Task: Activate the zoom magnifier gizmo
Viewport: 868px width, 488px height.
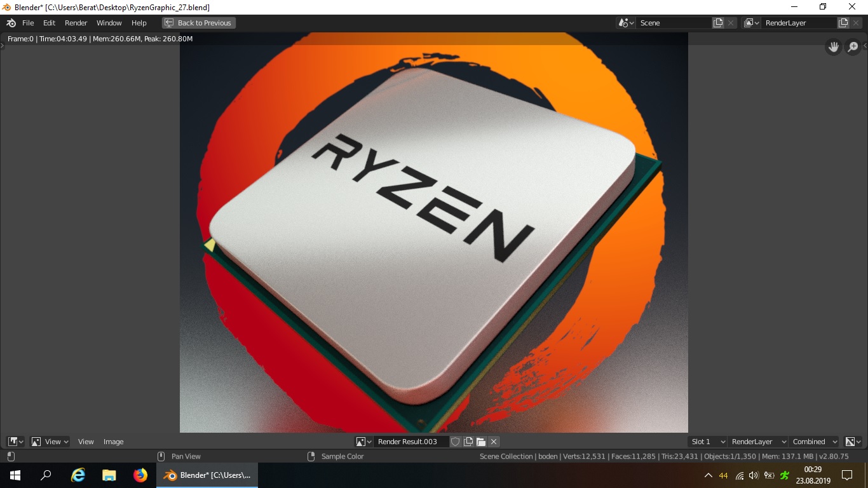Action: pyautogui.click(x=853, y=47)
